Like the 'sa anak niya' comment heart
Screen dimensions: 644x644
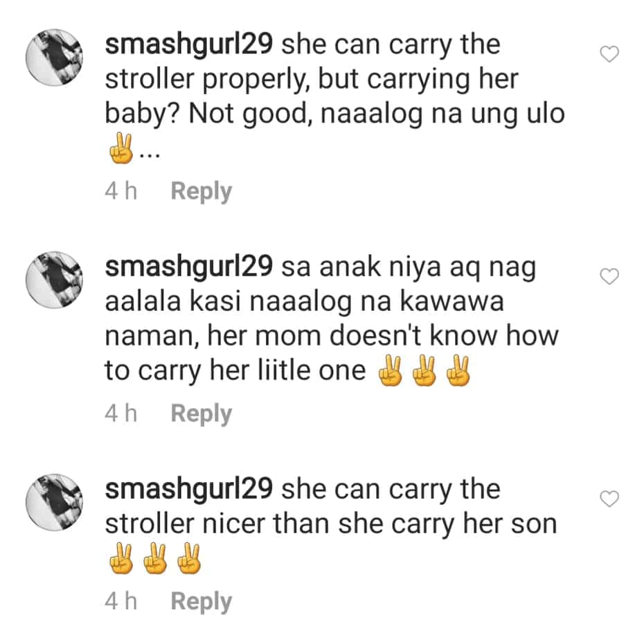point(609,276)
